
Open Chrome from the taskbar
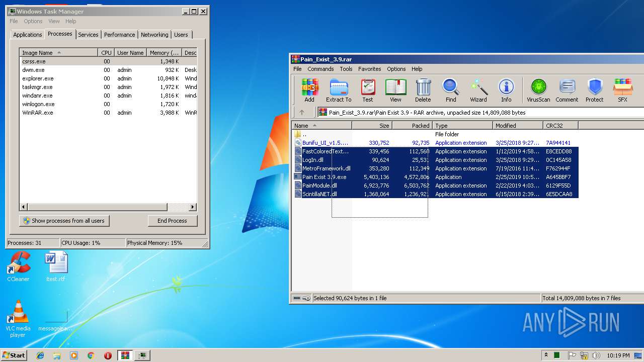[91, 355]
